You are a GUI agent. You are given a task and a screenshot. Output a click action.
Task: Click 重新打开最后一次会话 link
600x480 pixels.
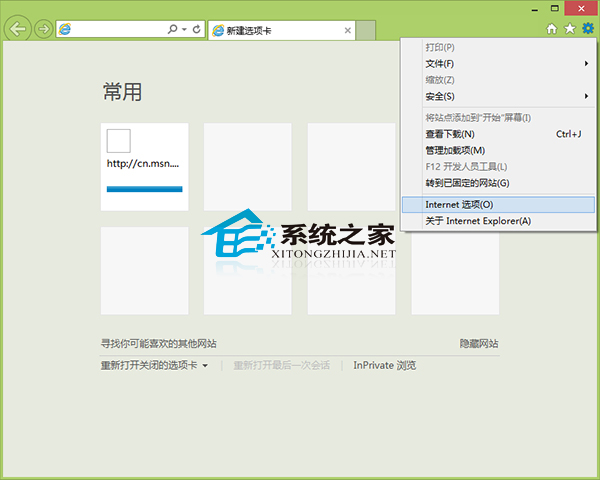point(282,366)
